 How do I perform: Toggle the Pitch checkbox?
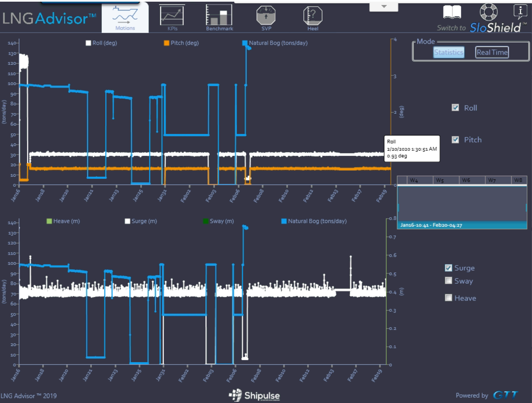pos(456,140)
